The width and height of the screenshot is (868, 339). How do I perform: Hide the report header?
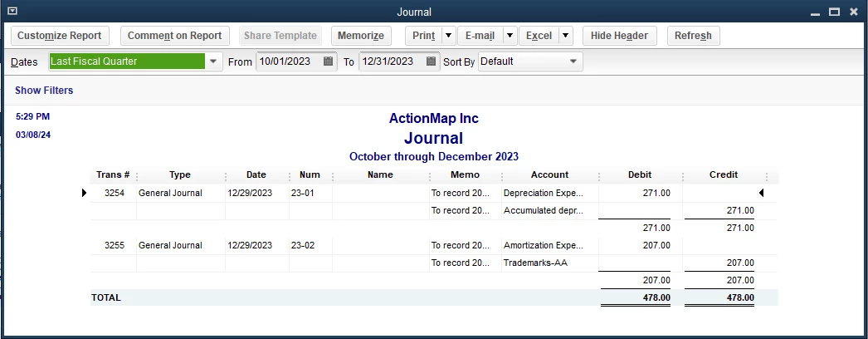(619, 36)
